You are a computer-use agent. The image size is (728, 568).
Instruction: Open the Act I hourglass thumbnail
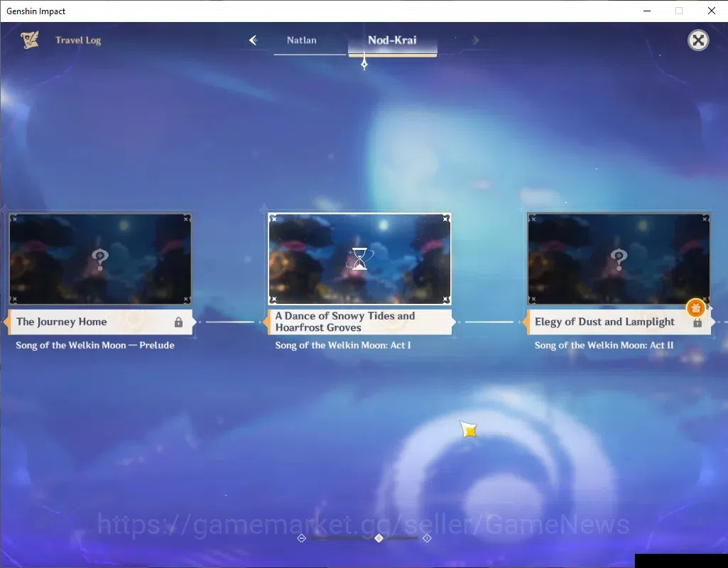(359, 259)
